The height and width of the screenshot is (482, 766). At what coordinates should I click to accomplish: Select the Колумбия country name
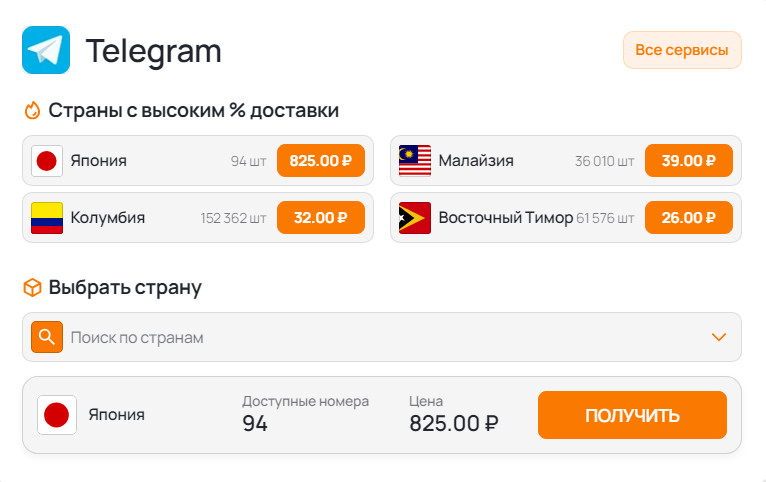tap(108, 218)
